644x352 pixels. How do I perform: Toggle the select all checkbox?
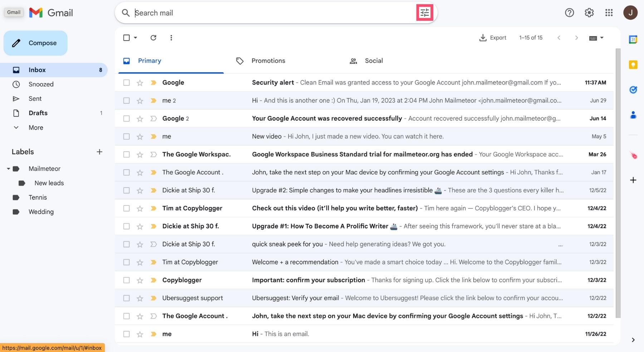(126, 38)
